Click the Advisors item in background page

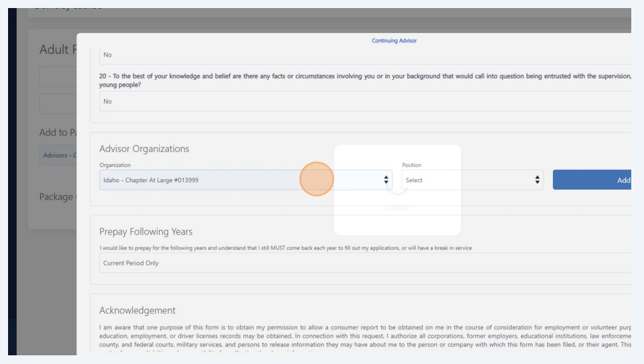[x=58, y=155]
